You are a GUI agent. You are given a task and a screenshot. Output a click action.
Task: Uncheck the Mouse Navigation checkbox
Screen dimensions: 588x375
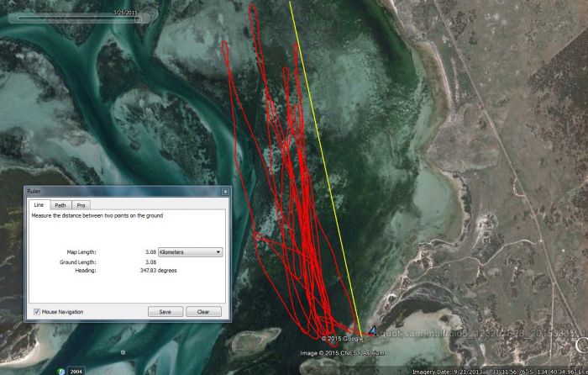[x=36, y=312]
